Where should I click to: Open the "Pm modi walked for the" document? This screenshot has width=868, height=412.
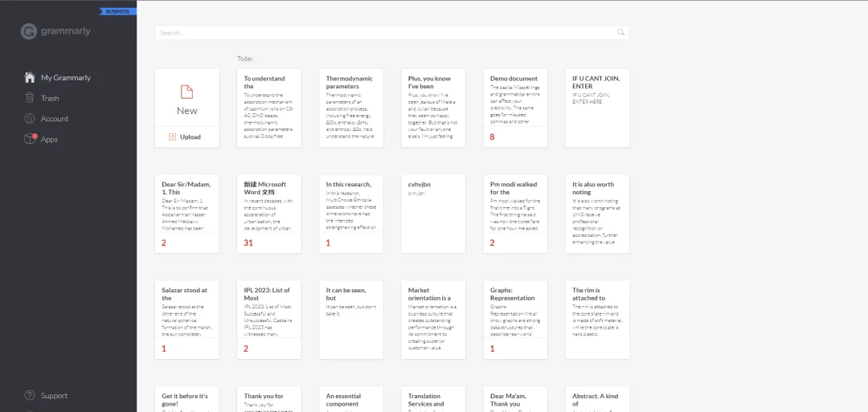pyautogui.click(x=515, y=214)
